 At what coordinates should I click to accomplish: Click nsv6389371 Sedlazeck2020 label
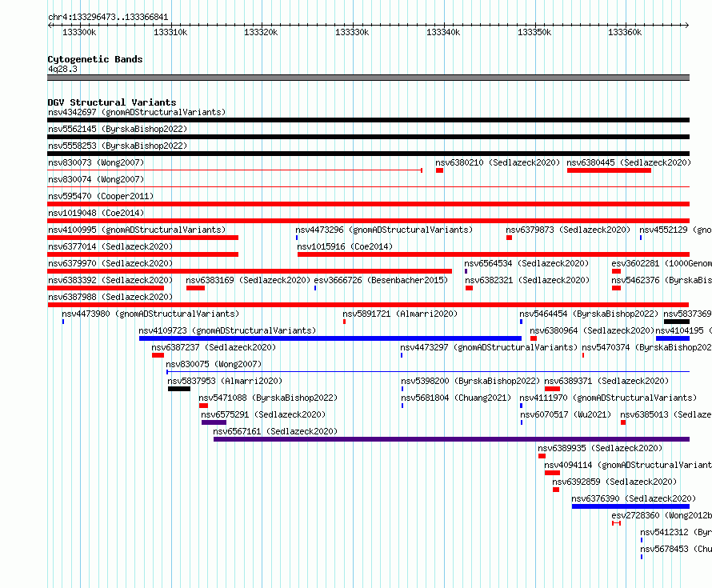click(x=606, y=381)
